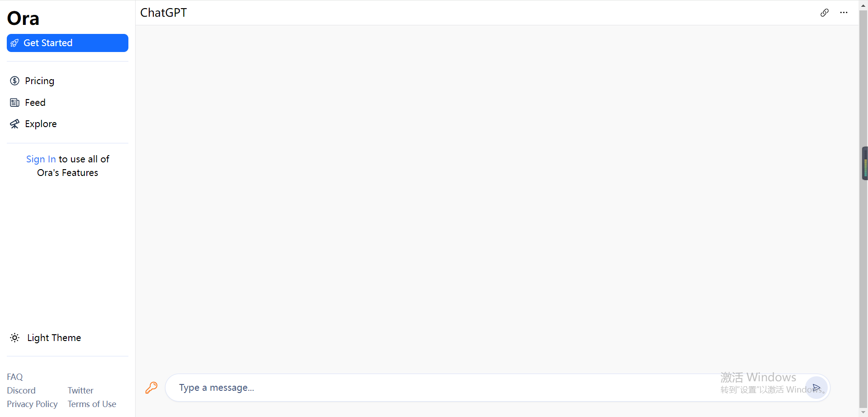Focus the Type a message input field
The height and width of the screenshot is (417, 868).
488,388
